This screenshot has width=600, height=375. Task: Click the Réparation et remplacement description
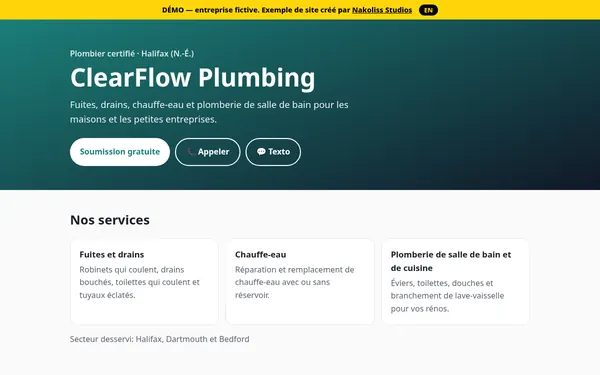295,282
